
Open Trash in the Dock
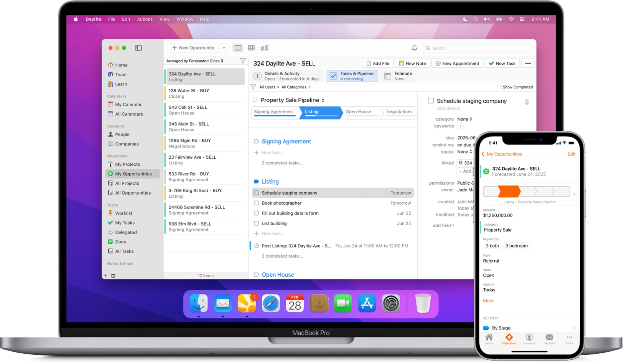click(x=423, y=303)
